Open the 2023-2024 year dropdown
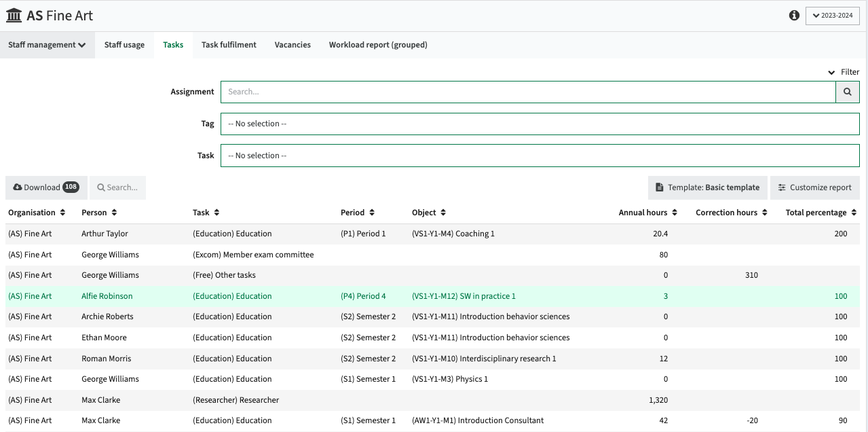The width and height of the screenshot is (868, 432). click(x=833, y=16)
